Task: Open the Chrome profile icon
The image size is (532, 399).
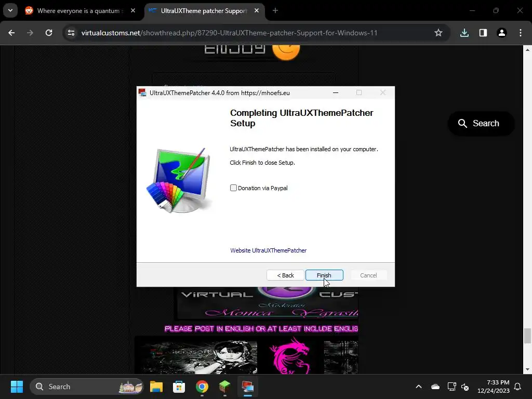Action: click(502, 33)
